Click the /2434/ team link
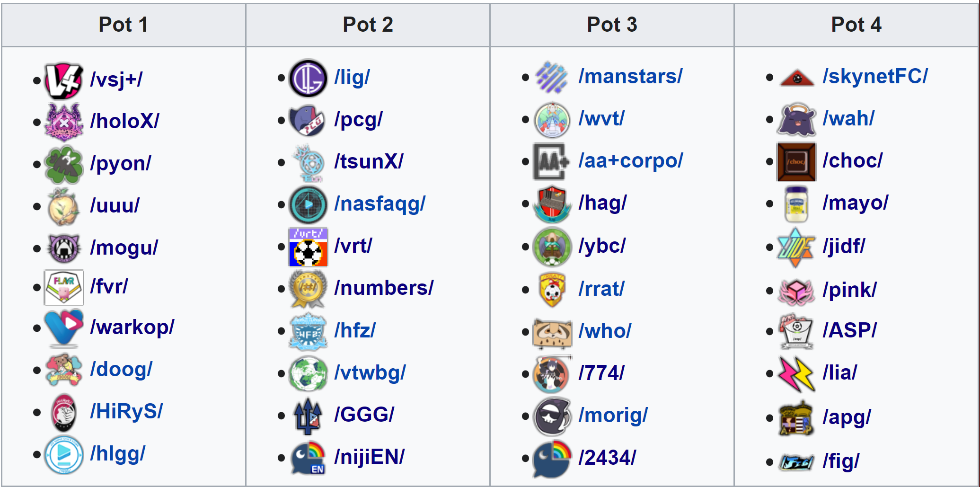The width and height of the screenshot is (980, 487). [x=607, y=458]
